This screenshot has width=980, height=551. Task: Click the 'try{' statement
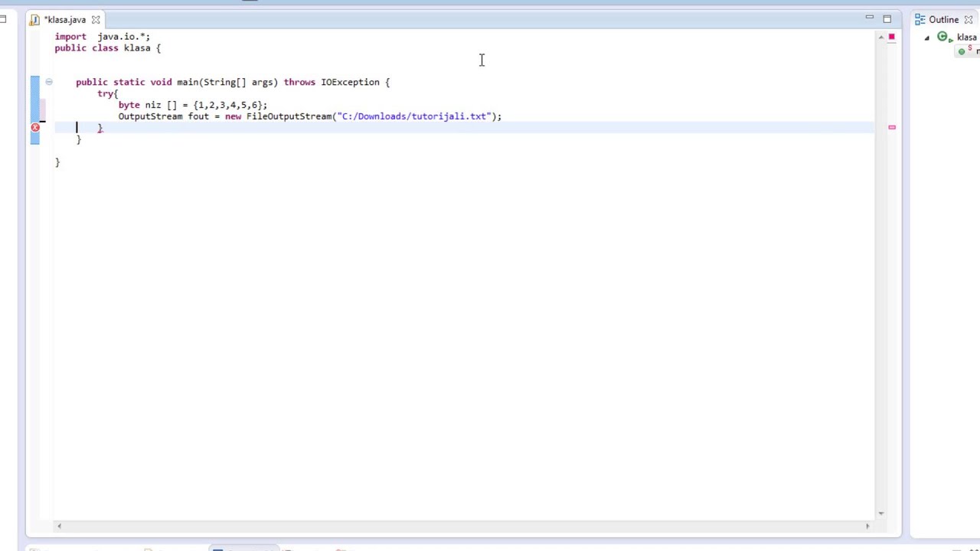[x=107, y=93]
